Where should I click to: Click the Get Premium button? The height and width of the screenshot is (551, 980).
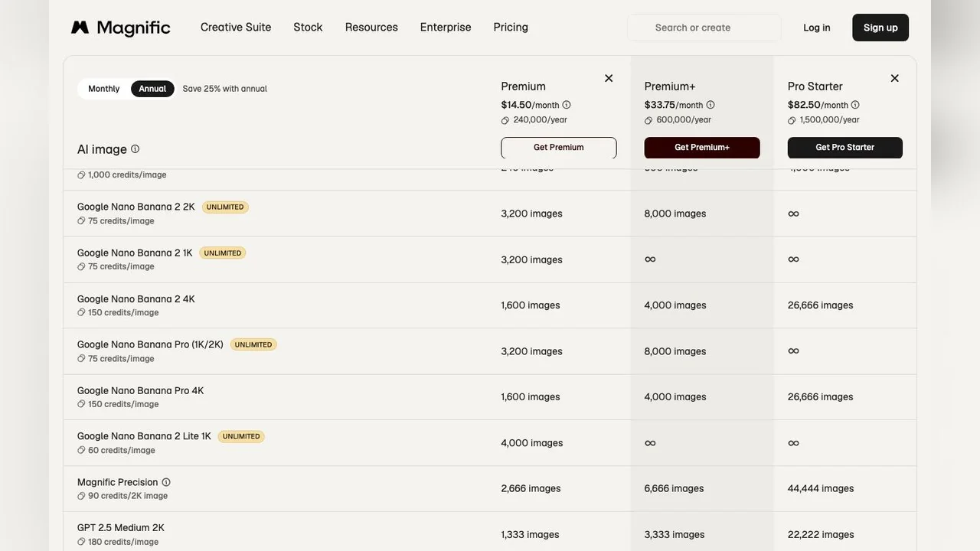[x=559, y=148]
